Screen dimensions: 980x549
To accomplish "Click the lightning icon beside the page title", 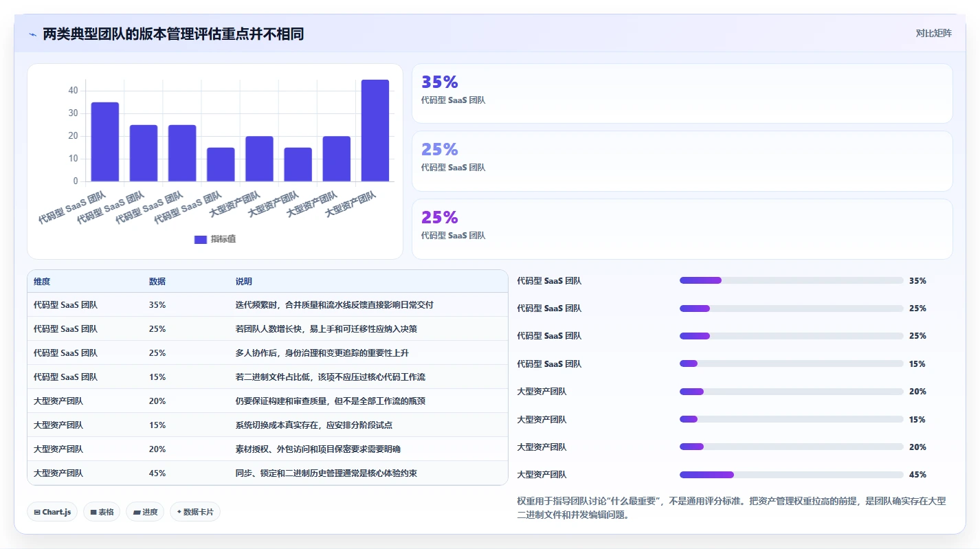I will [32, 34].
